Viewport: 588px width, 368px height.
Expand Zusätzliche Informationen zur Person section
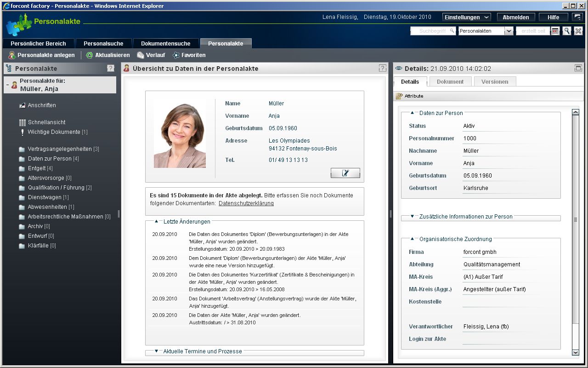pyautogui.click(x=412, y=216)
